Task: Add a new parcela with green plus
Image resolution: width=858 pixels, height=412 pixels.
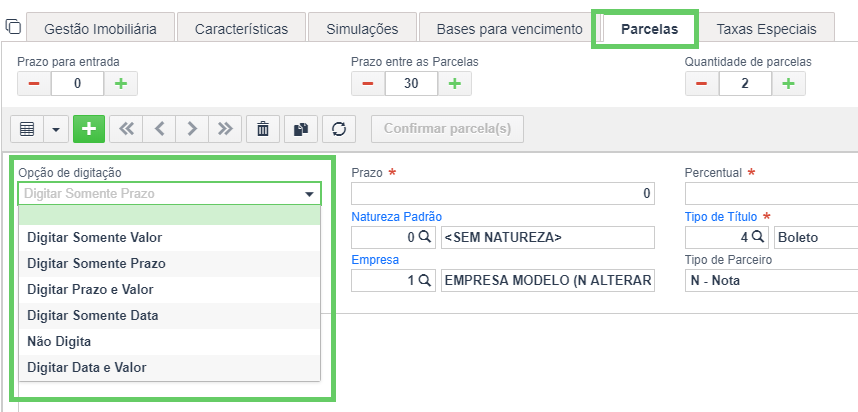Action: click(89, 129)
